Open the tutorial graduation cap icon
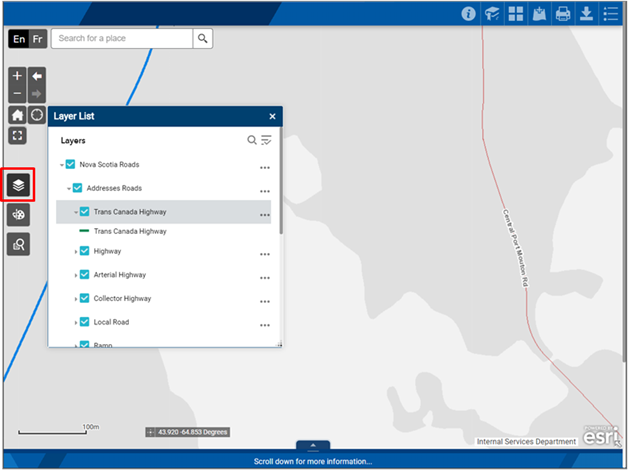 coord(492,14)
